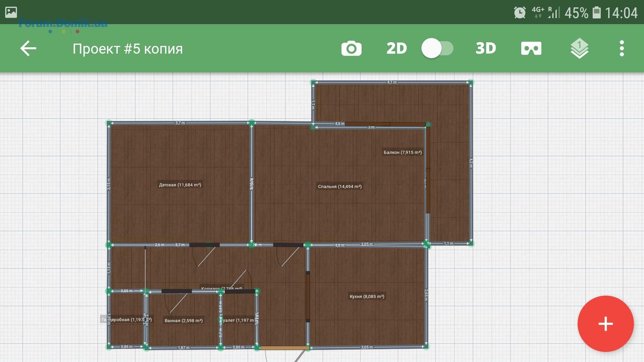Image resolution: width=644 pixels, height=362 pixels.
Task: Switch to 2D view label
Action: 396,49
